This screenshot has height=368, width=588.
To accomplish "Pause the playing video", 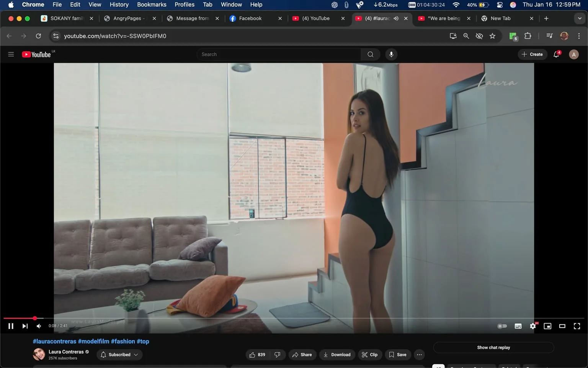I will tap(11, 326).
